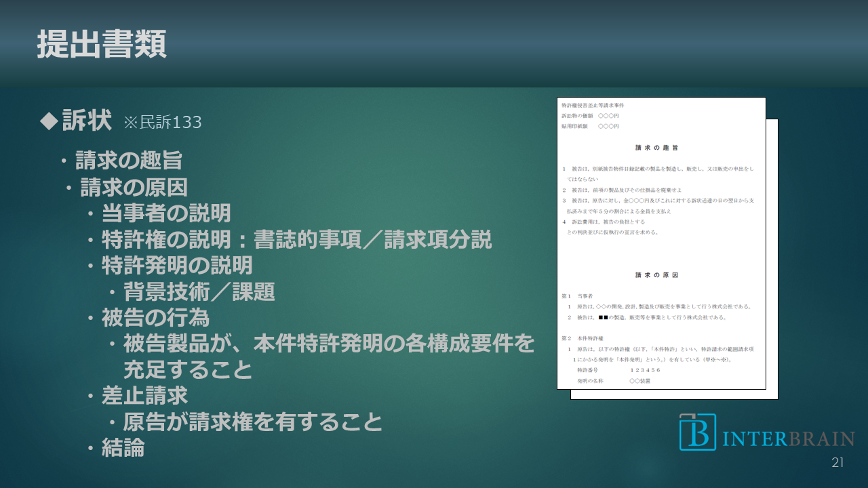Viewport: 868px width, 488px height.
Task: Click the 原告が請求権を有すること sub-bullet
Action: 252,422
